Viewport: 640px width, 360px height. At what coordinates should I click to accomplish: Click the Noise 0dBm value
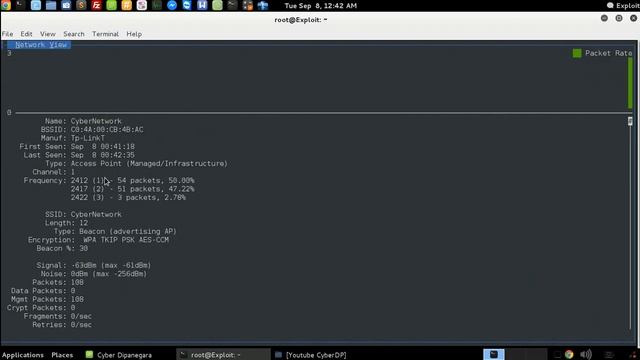[x=109, y=274]
